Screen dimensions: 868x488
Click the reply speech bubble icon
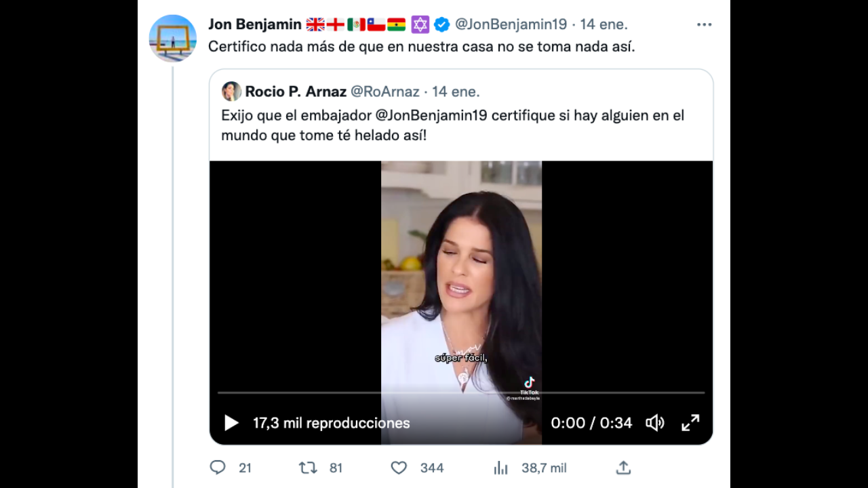tap(218, 468)
